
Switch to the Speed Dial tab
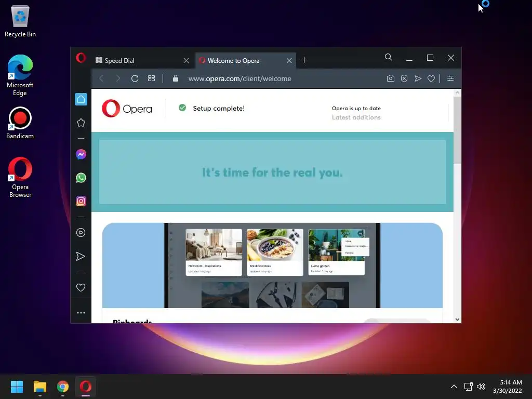coord(142,60)
